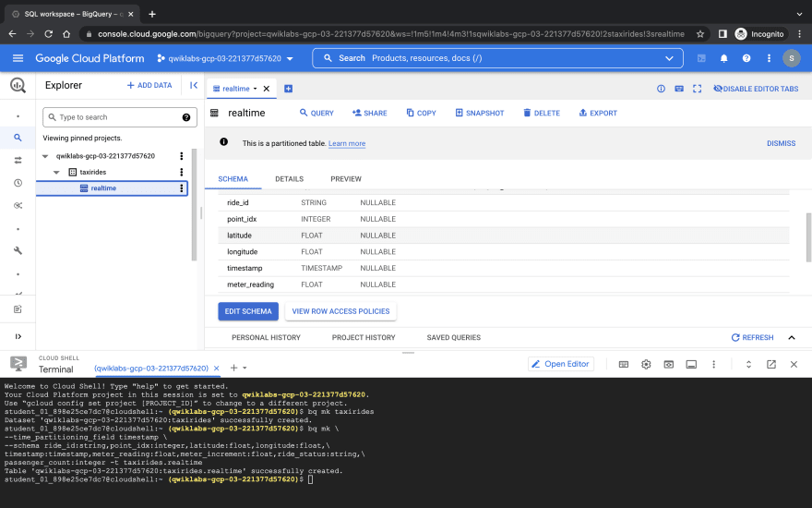This screenshot has height=508, width=812.
Task: Disable editor tabs
Action: (x=756, y=89)
